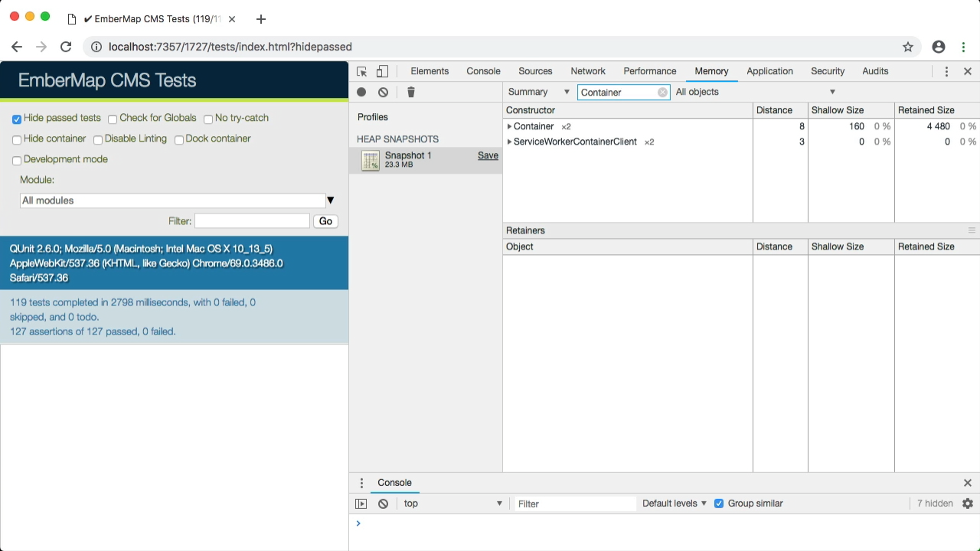Uncheck Hide passed tests checkbox
The image size is (980, 551).
[x=17, y=119]
